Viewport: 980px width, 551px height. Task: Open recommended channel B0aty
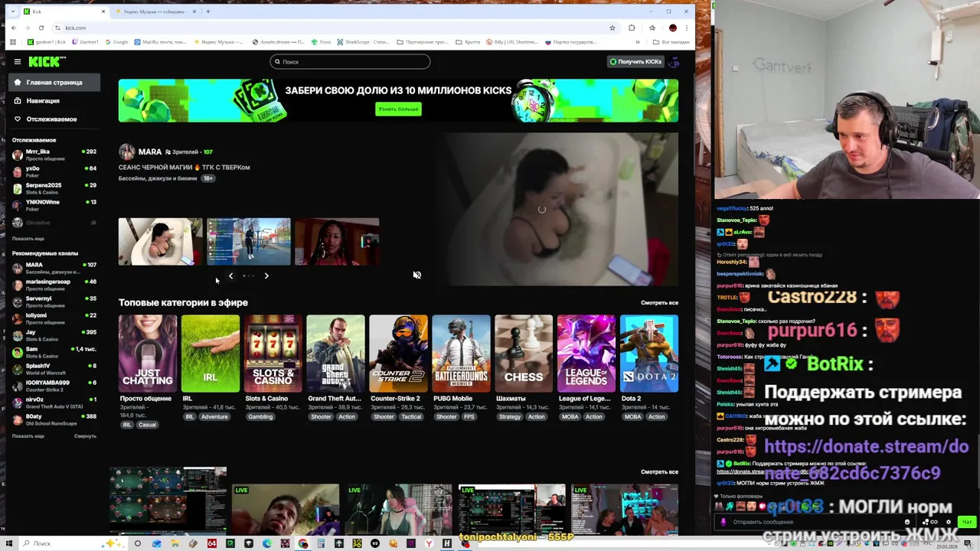point(54,419)
